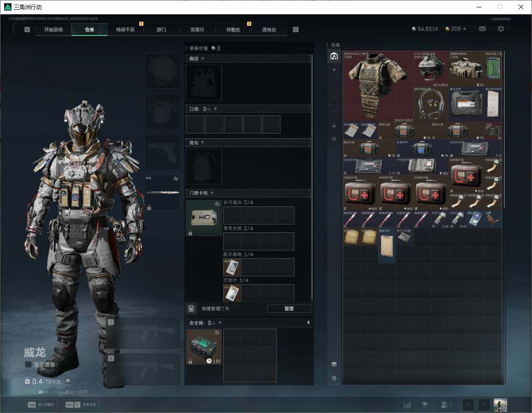532x413 pixels.
Task: Click the empty pistol equipment slot
Action: pyautogui.click(x=163, y=152)
